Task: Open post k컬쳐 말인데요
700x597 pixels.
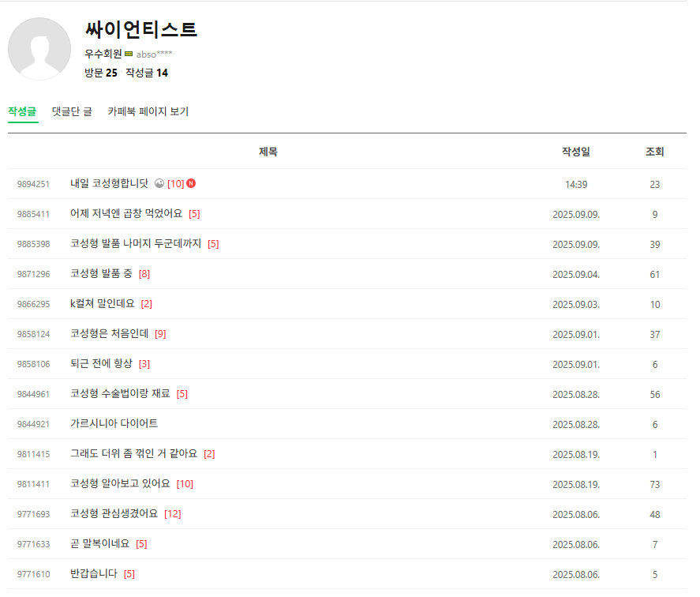Action: 103,303
